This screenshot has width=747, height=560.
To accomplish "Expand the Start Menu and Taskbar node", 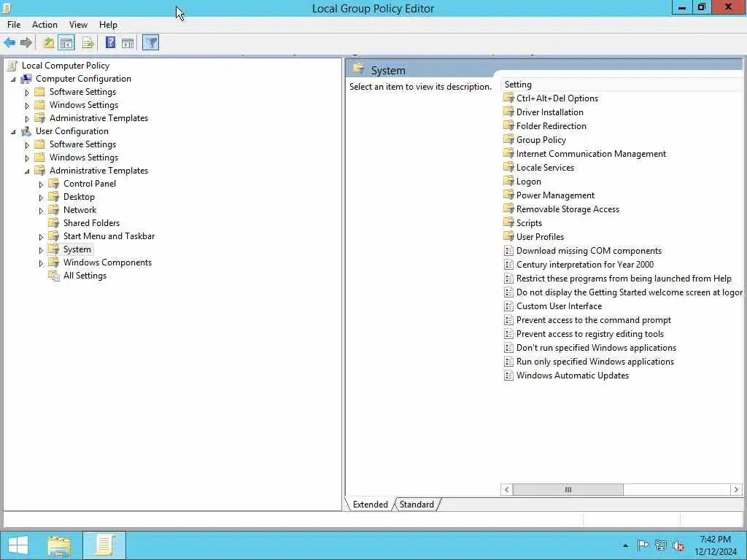I will tap(41, 237).
